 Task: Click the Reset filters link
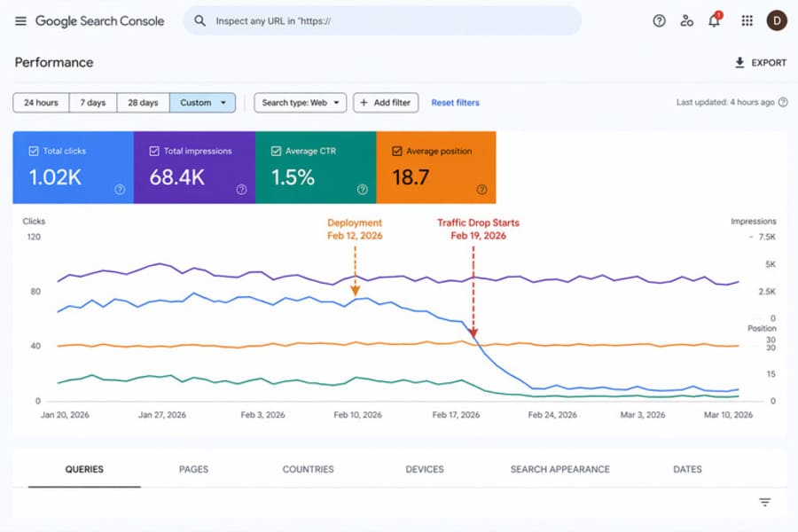455,102
